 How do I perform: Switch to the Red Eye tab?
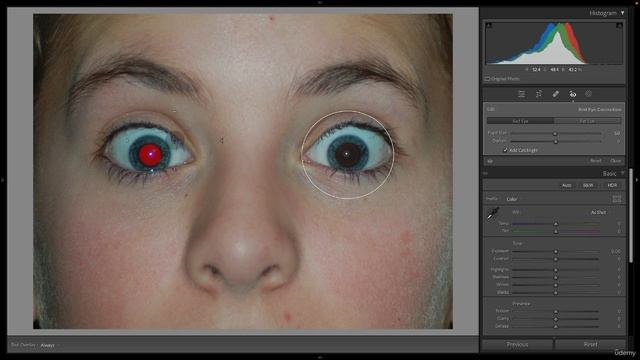point(520,121)
